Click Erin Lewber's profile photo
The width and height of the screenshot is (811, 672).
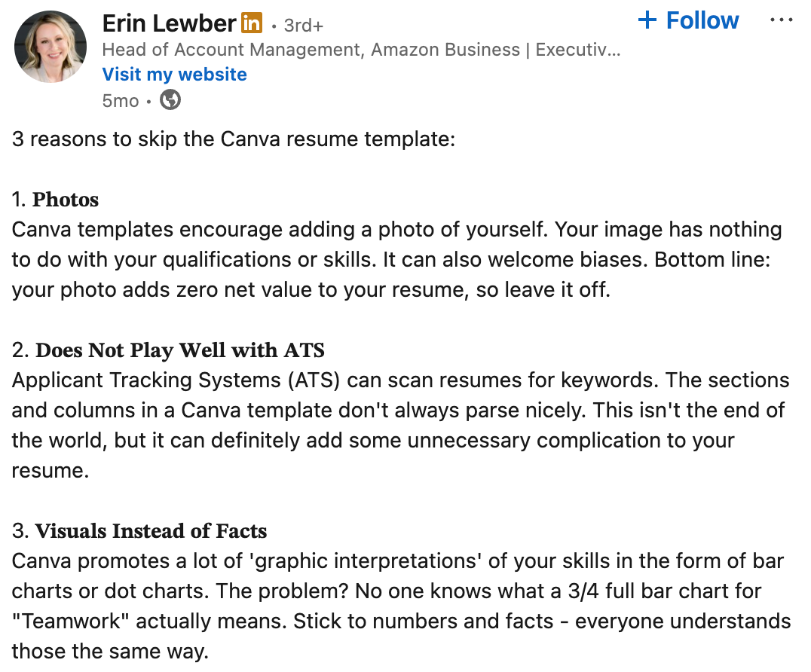point(50,47)
